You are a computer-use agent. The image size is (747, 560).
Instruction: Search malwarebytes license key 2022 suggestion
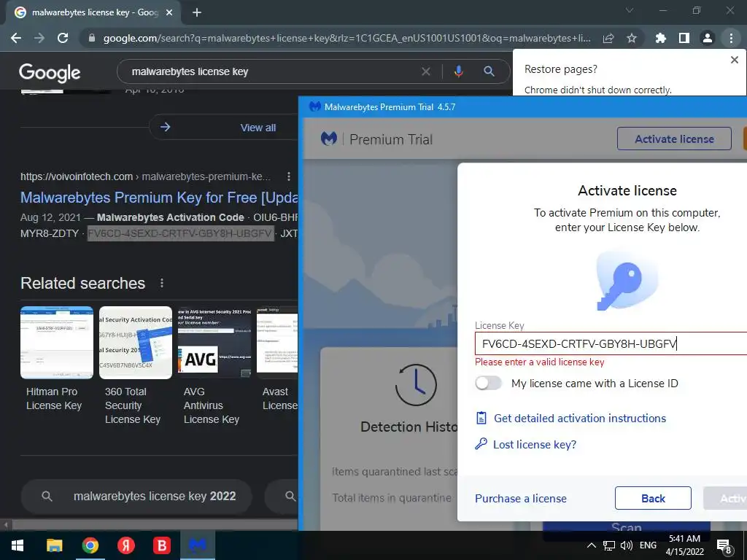[136, 496]
